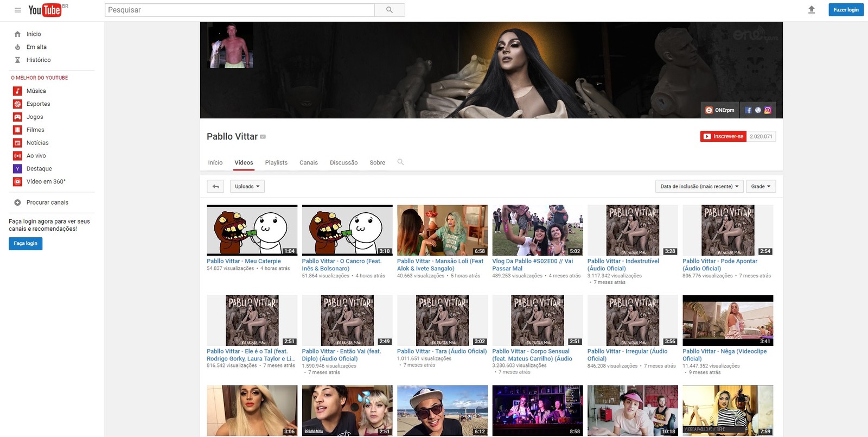Viewport: 868px width, 437px height.
Task: Click the back arrow button beside Uploads
Action: click(215, 186)
